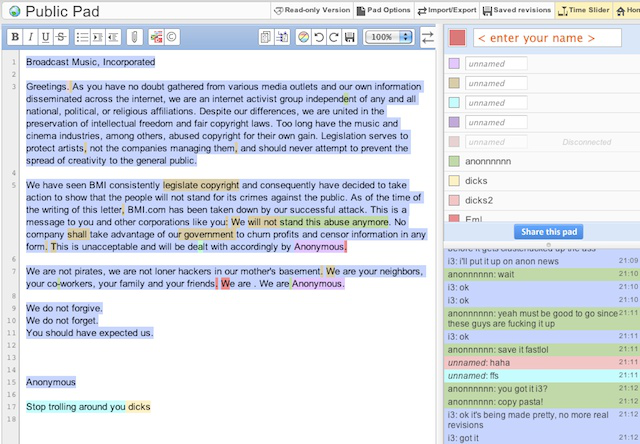This screenshot has height=444, width=640.
Task: Open Read-only Version
Action: 312,10
